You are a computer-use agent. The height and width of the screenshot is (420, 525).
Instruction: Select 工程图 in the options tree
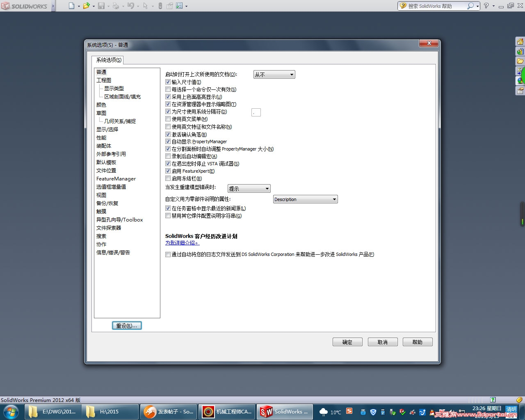pyautogui.click(x=104, y=80)
